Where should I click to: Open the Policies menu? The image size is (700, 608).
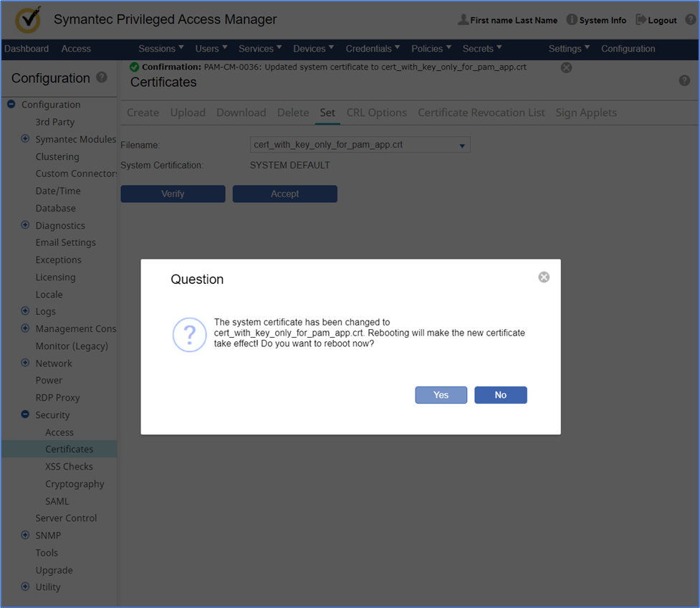[431, 49]
